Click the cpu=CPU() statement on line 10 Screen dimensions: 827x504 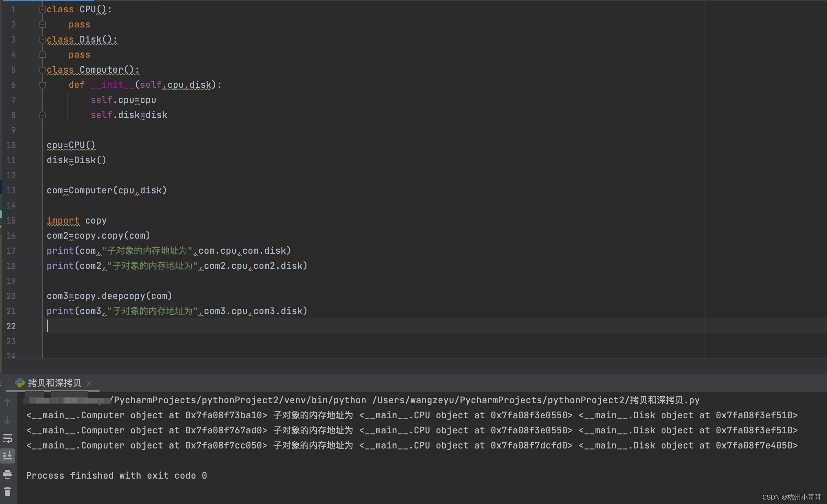point(71,145)
